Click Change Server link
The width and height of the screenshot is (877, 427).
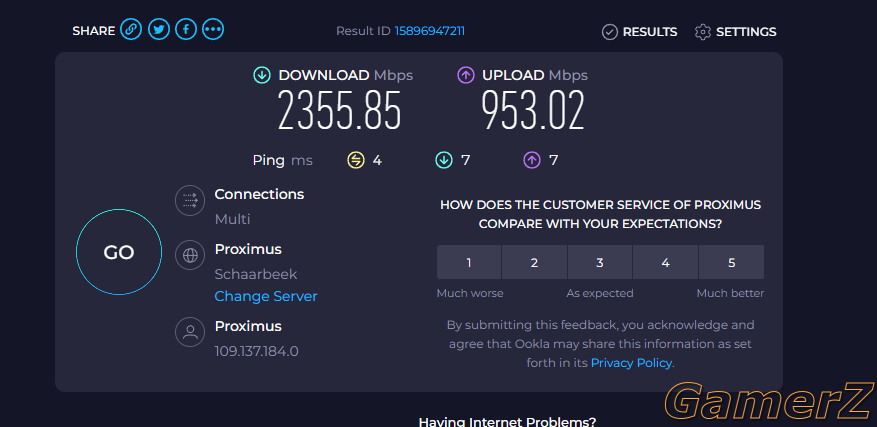click(266, 296)
